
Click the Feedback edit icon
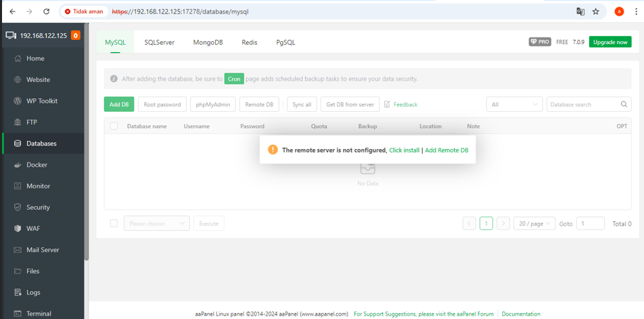[x=388, y=104]
